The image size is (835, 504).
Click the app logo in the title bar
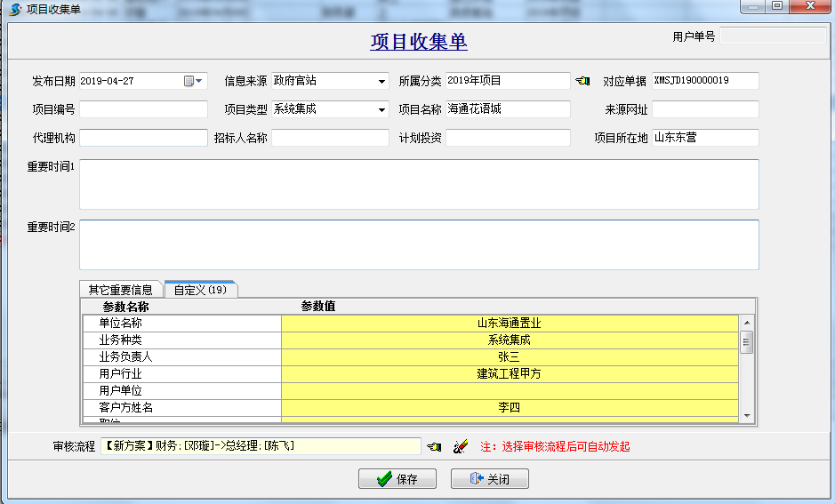coord(15,9)
